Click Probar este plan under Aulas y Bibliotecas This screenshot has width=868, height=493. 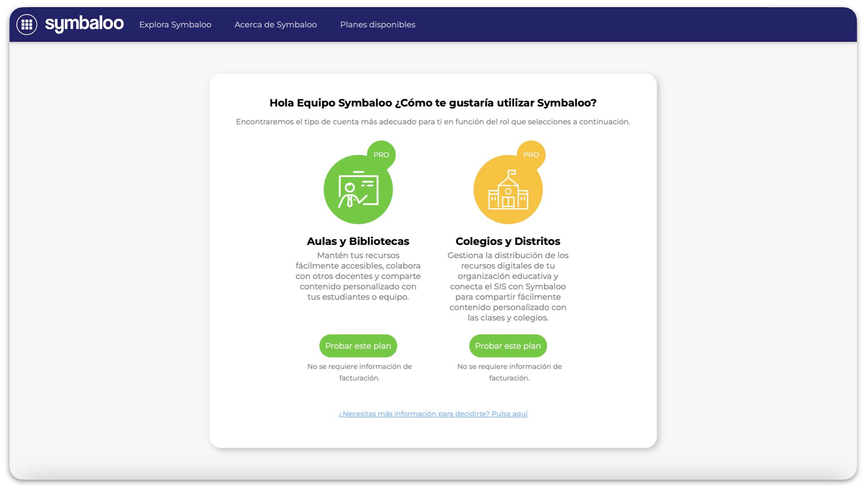(358, 346)
